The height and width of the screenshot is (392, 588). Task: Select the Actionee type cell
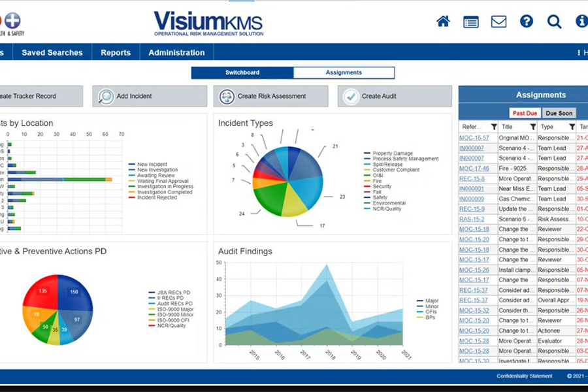tap(556, 331)
